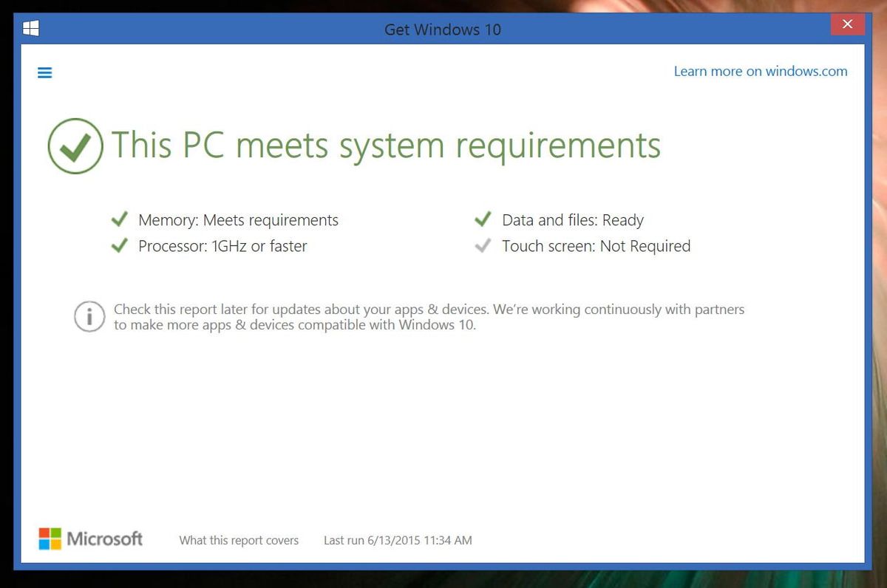Click What this report covers
This screenshot has height=588, width=887.
click(x=238, y=540)
